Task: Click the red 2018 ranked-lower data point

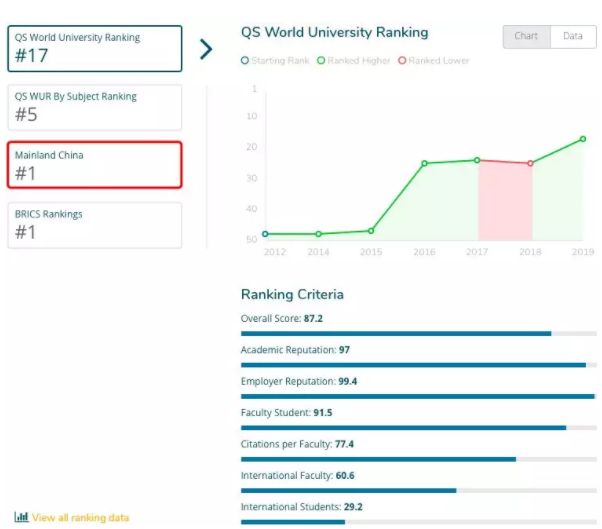Action: (x=530, y=163)
